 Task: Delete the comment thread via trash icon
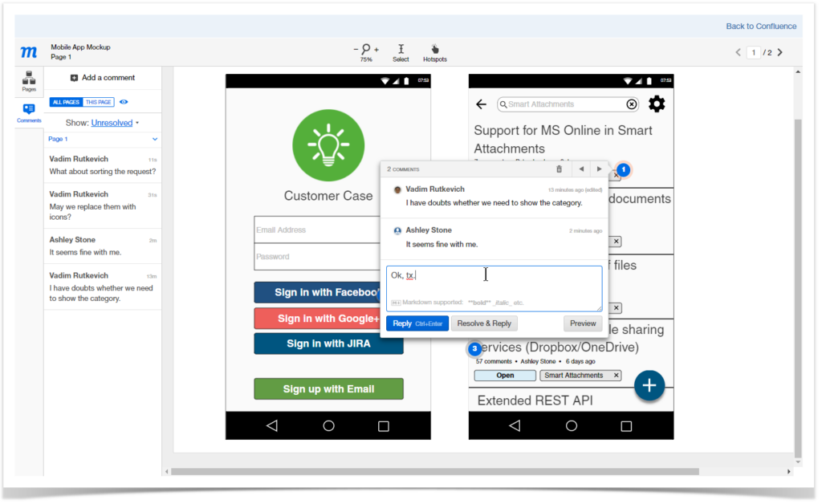click(558, 169)
